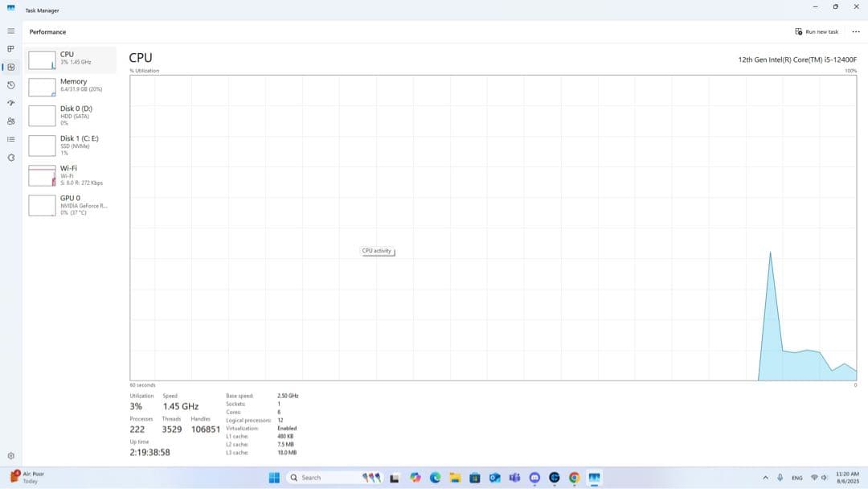Open the Users page icon
This screenshot has width=868, height=489.
(10, 121)
